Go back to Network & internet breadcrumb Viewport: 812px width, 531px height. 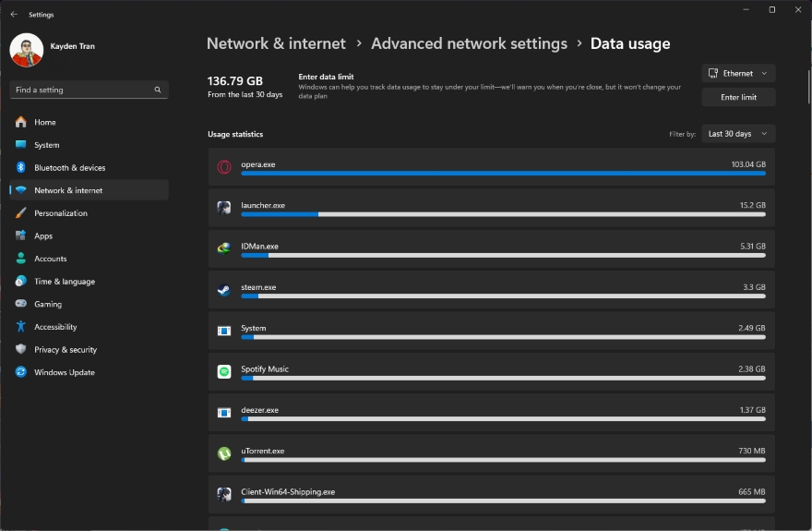pos(276,43)
